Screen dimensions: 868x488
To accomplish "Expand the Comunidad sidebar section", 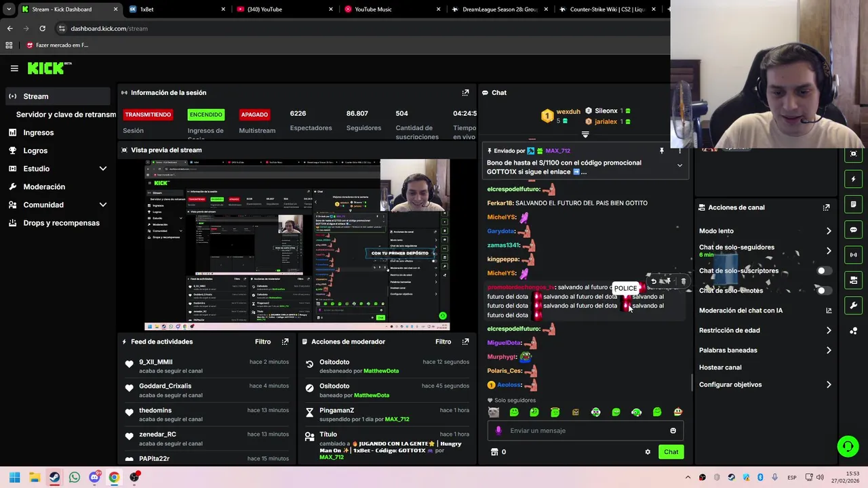I will click(103, 205).
